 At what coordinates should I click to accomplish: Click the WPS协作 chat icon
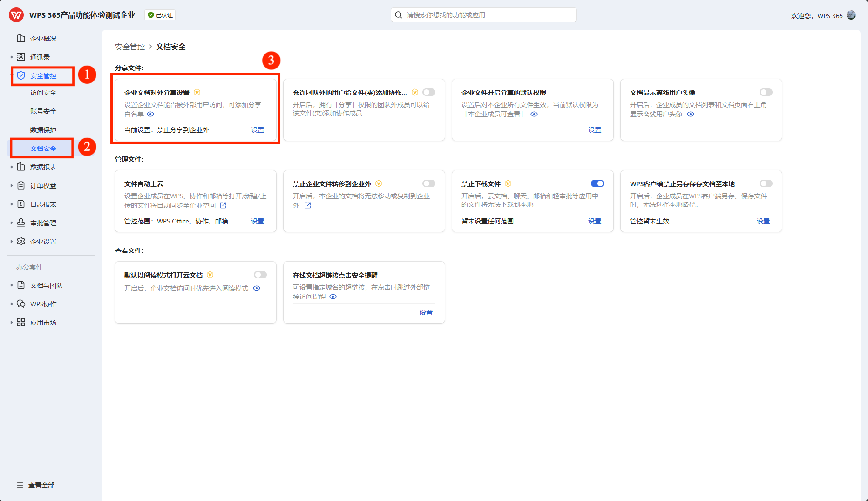[21, 304]
